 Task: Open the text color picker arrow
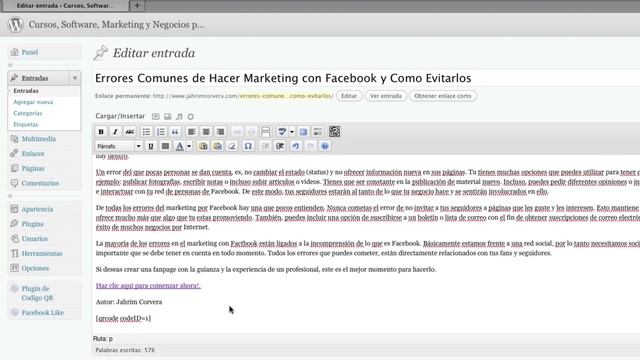point(189,146)
